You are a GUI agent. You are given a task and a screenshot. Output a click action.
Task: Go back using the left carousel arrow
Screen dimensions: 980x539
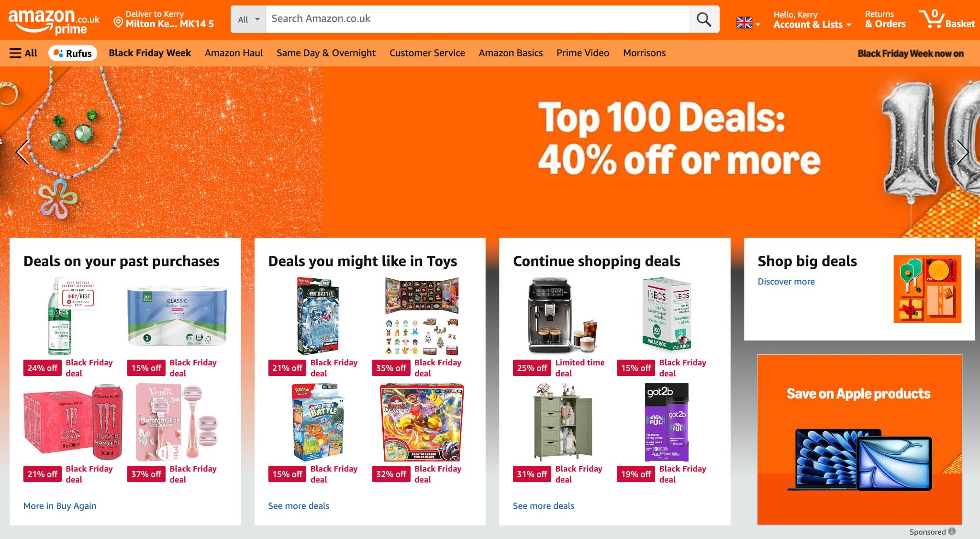tap(21, 152)
